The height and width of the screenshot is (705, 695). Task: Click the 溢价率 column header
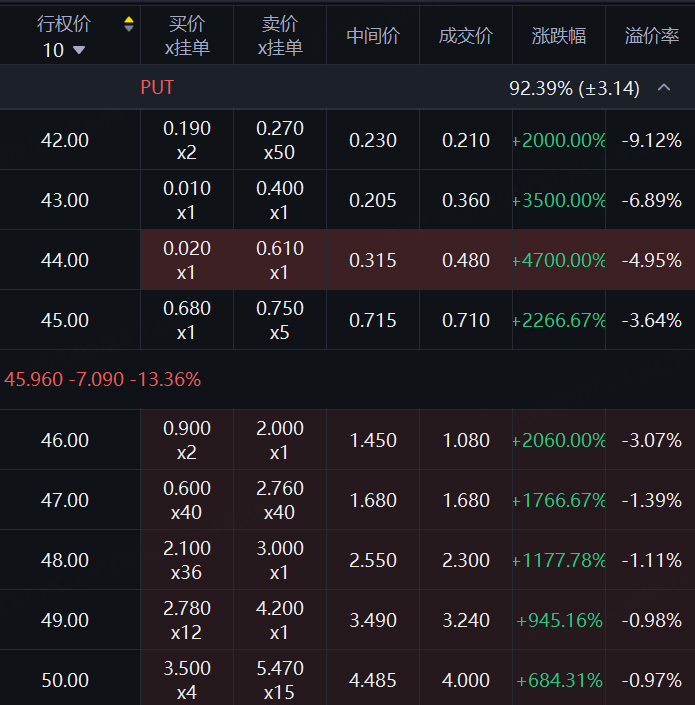tap(651, 36)
